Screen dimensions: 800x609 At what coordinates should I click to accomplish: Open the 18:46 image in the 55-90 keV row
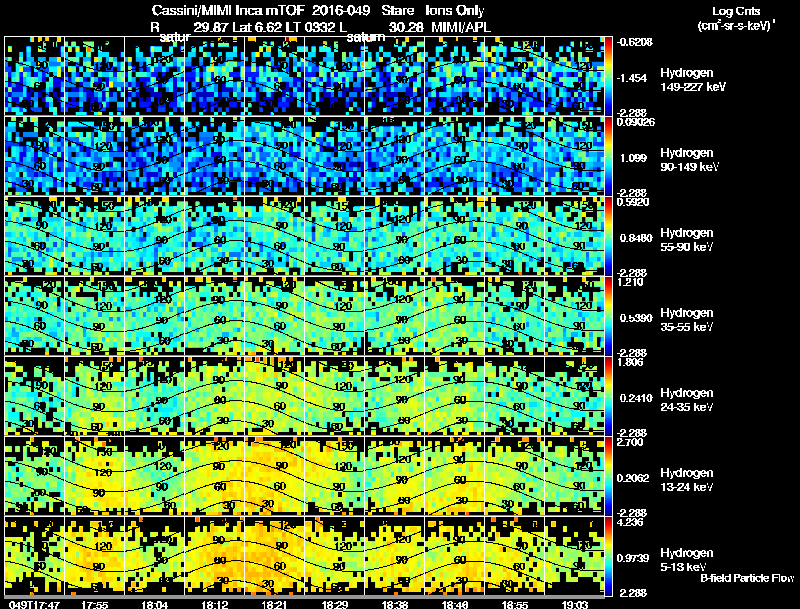pyautogui.click(x=455, y=236)
